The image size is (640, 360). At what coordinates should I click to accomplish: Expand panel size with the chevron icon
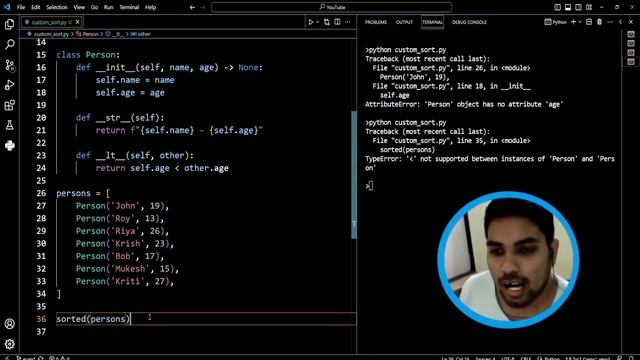coord(620,22)
